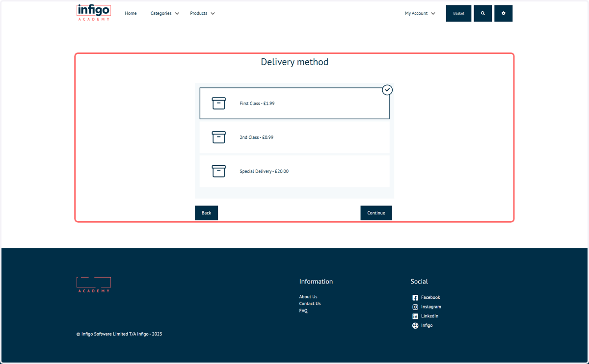Viewport: 589px width, 364px height.
Task: Click the Instagram icon in footer
Action: tap(415, 307)
